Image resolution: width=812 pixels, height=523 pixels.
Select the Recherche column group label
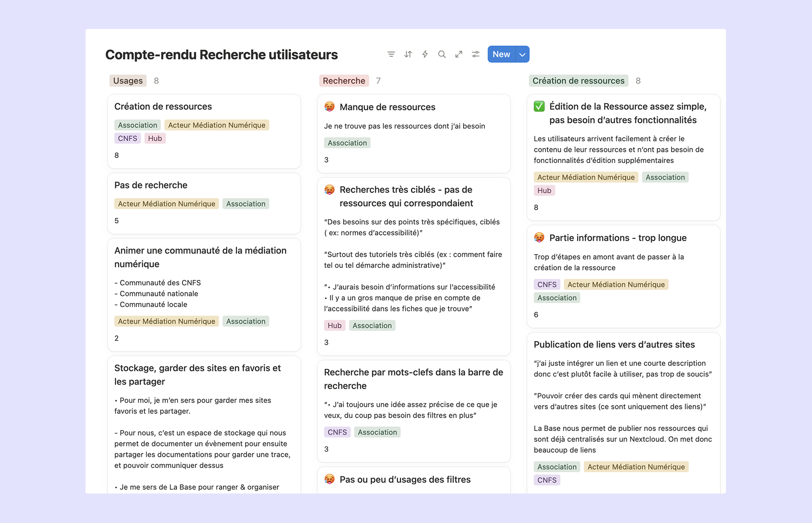[x=344, y=81]
